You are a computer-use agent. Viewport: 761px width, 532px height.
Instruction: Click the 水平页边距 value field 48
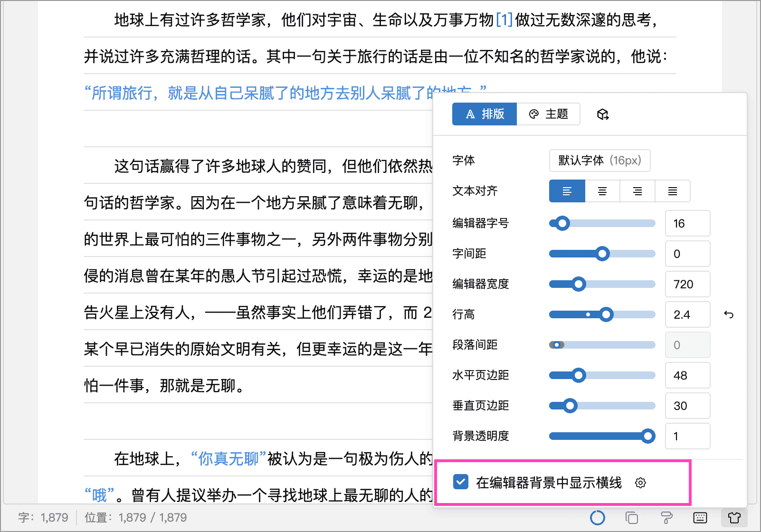coord(687,375)
